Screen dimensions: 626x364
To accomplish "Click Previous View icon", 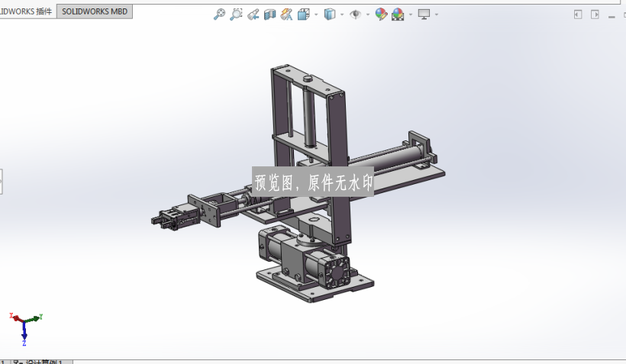I will tap(253, 14).
